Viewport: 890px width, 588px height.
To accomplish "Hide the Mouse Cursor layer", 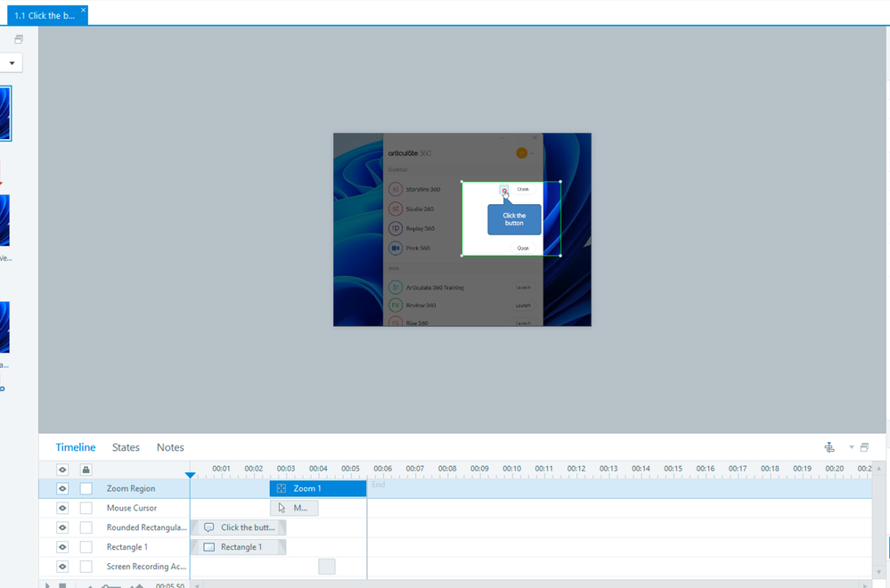I will point(62,508).
